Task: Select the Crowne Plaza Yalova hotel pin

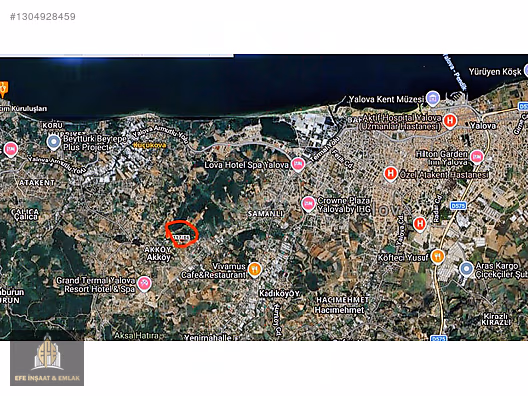Action: [308, 204]
